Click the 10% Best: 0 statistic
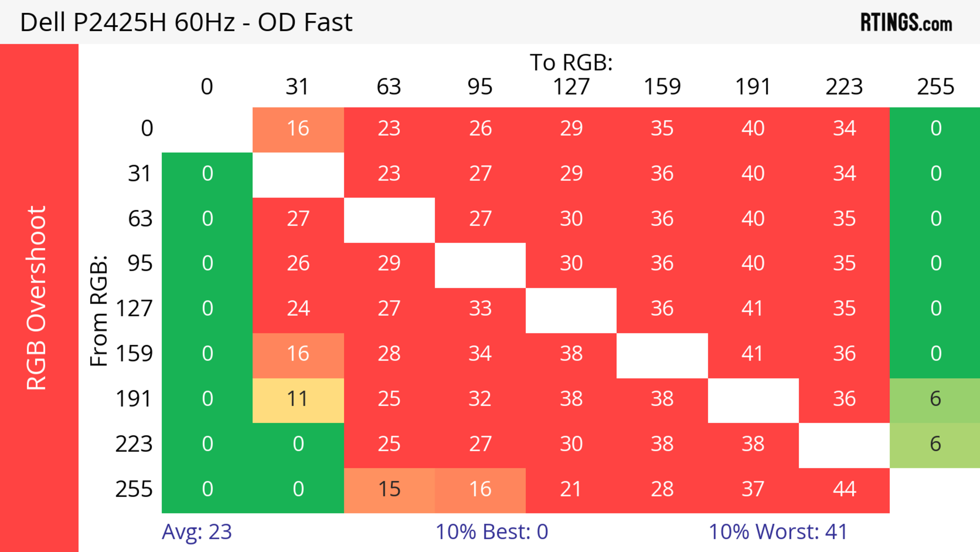 [x=492, y=532]
